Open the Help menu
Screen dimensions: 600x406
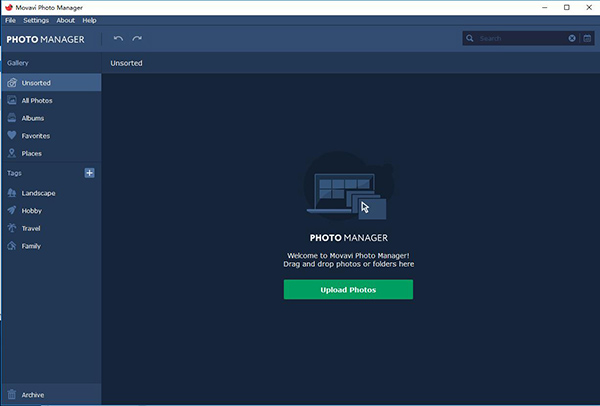(x=89, y=20)
